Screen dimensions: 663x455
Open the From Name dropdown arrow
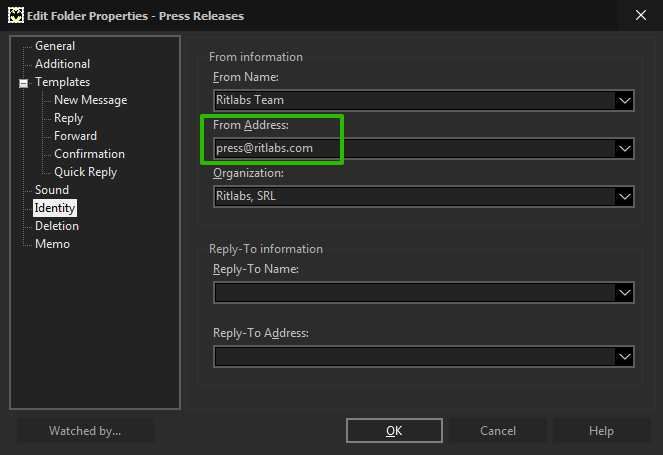625,101
